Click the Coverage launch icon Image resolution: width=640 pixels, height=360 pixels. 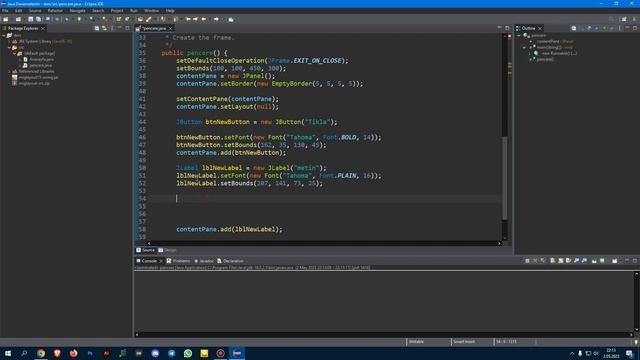coord(91,19)
